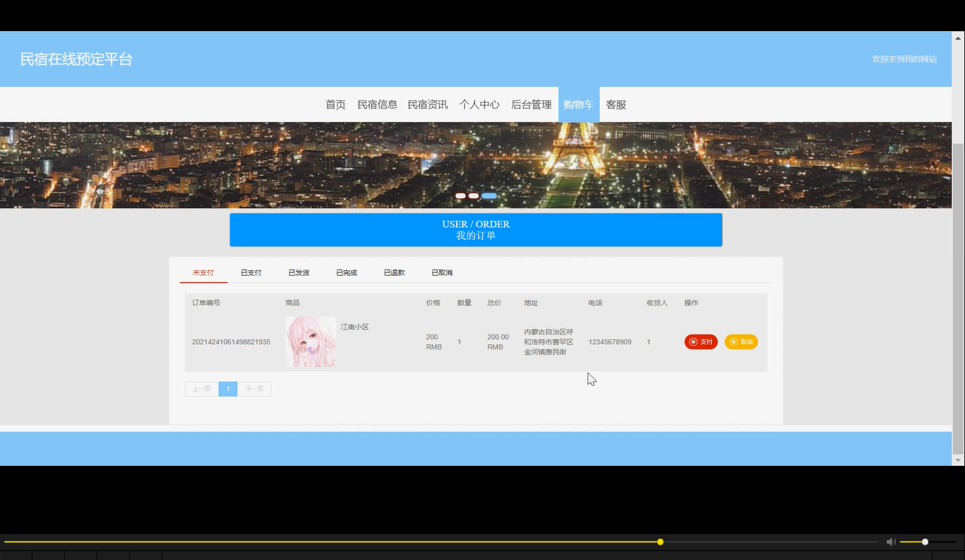View the 已退款 orders tab
965x560 pixels.
pyautogui.click(x=394, y=272)
